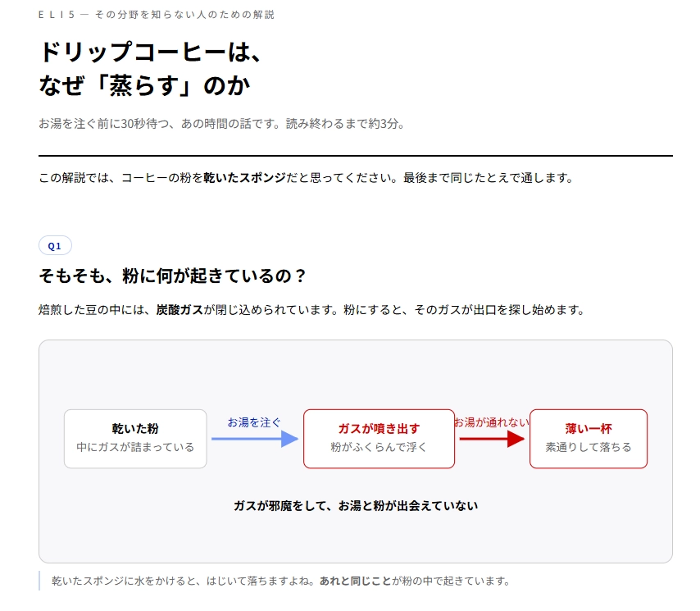Click the Q1 badge
Viewport: 700px width, 611px height.
click(55, 246)
